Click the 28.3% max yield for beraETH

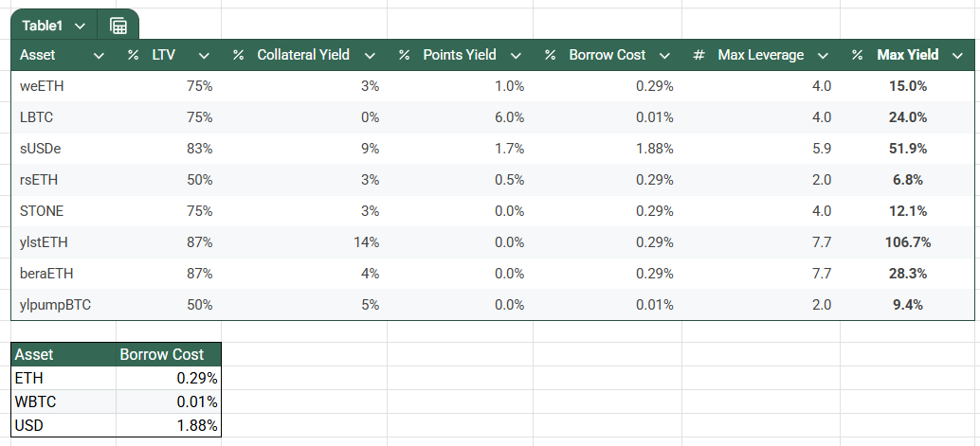(x=908, y=274)
